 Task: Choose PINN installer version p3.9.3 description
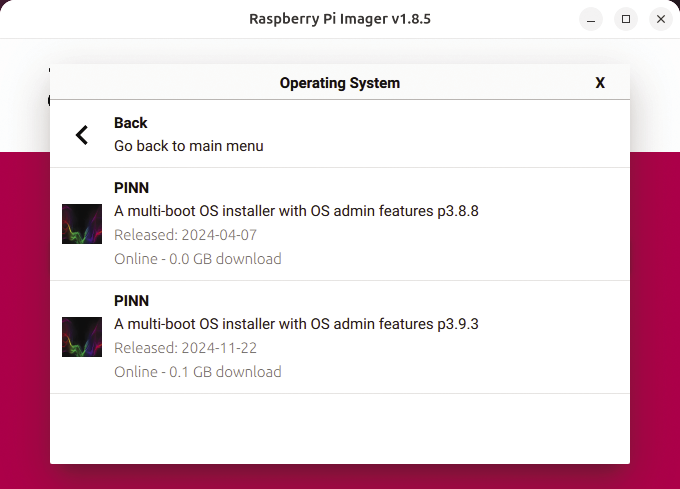296,324
